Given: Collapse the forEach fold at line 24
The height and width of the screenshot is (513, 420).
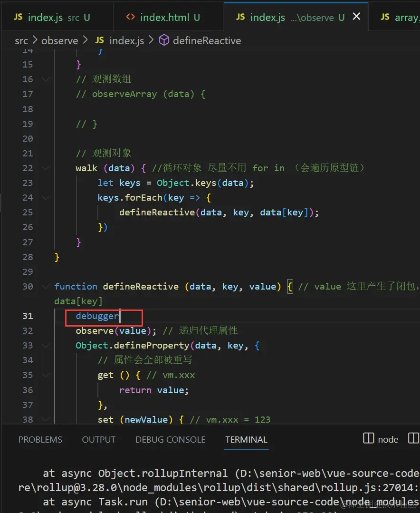Looking at the screenshot, I should click(x=46, y=198).
